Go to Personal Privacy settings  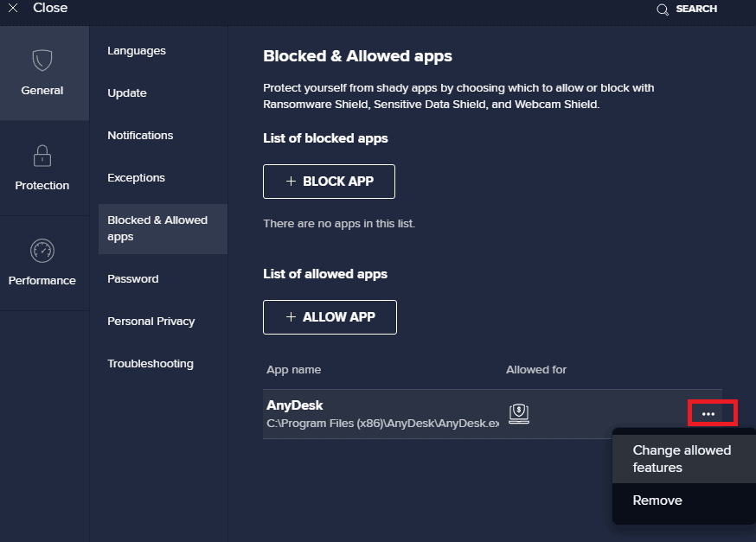(x=151, y=322)
